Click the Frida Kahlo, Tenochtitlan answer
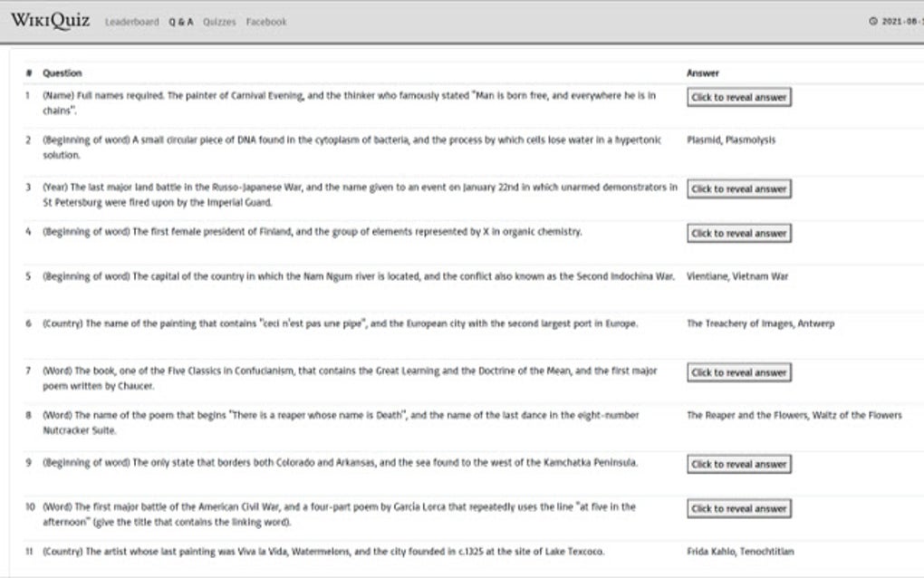This screenshot has height=578, width=924. point(740,551)
